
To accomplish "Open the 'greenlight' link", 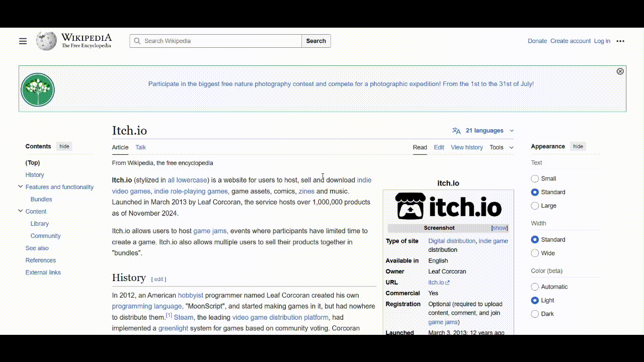I will click(174, 328).
